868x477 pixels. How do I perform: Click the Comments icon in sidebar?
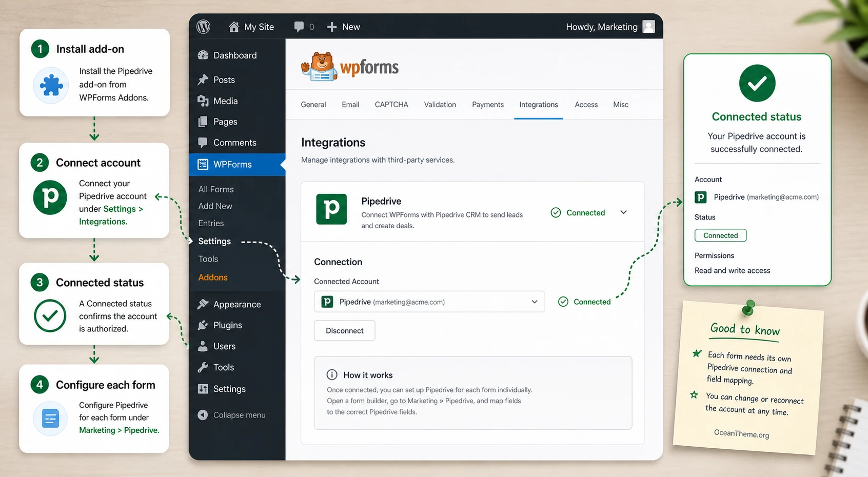203,142
